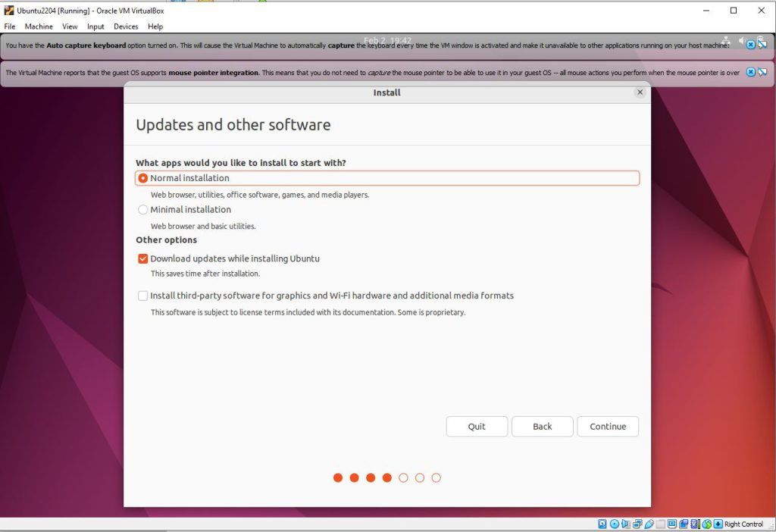776x532 pixels.
Task: Click Continue to proceed with installation
Action: 608,427
